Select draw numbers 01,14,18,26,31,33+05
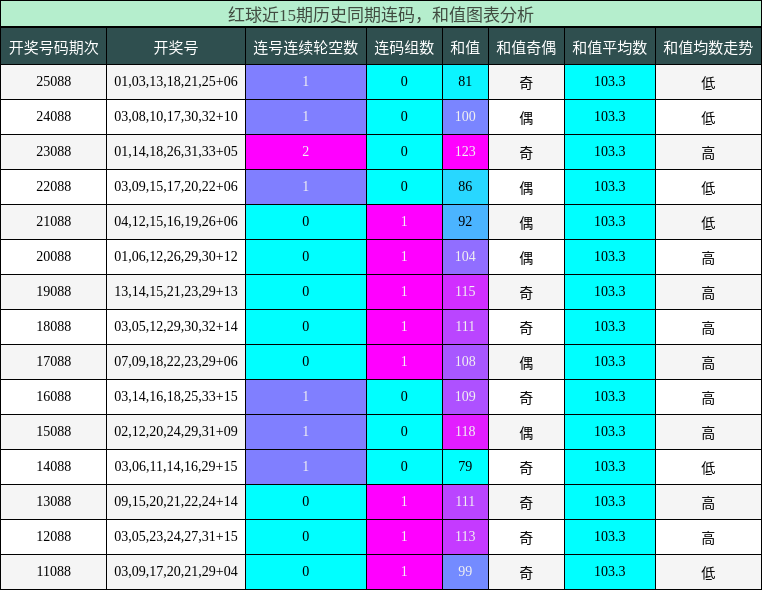The width and height of the screenshot is (762, 590). [176, 152]
